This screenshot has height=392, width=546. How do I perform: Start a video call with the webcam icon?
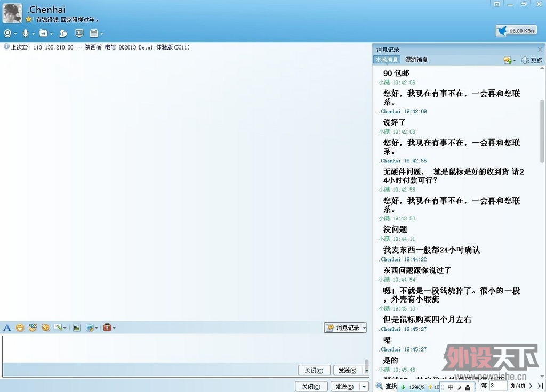click(x=7, y=34)
